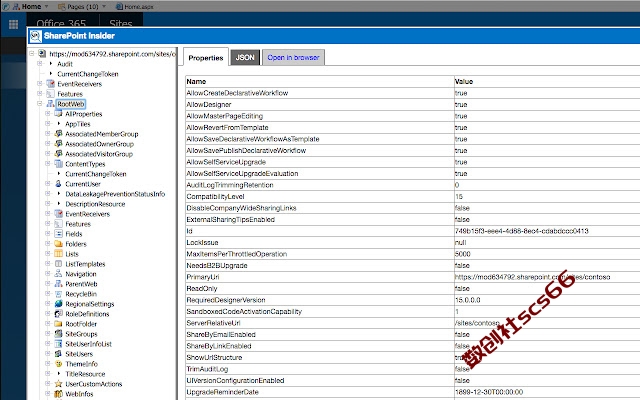640x400 pixels.
Task: Click the Fields node icon
Action: pos(58,234)
